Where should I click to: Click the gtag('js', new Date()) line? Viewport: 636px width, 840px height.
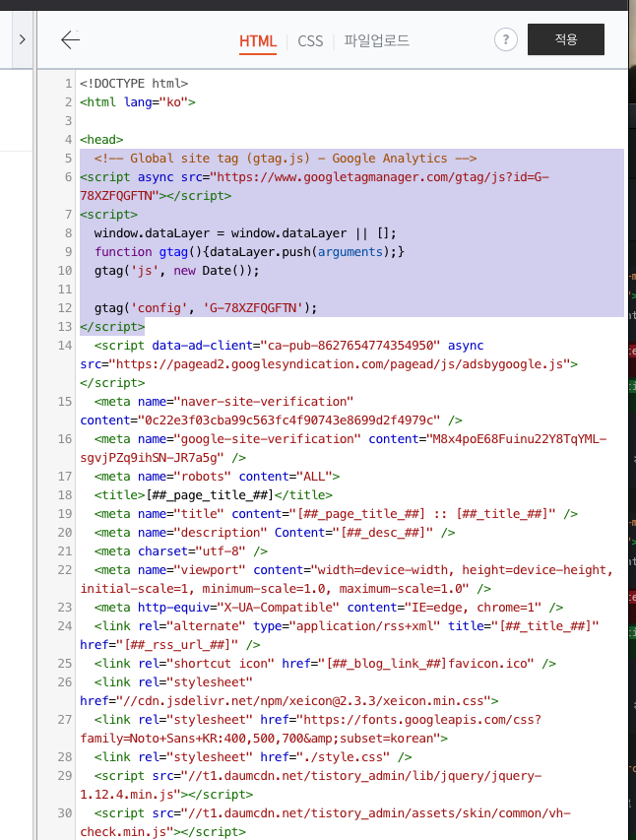point(177,271)
